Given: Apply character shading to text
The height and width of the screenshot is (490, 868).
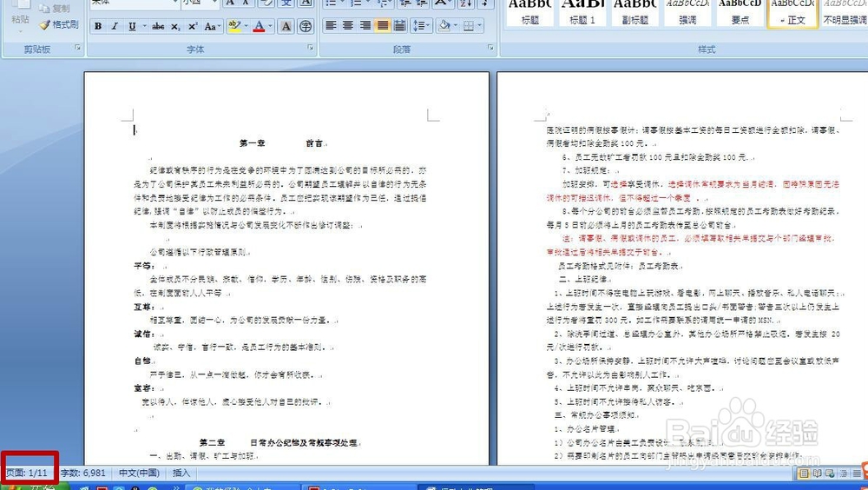Looking at the screenshot, I should (x=286, y=26).
